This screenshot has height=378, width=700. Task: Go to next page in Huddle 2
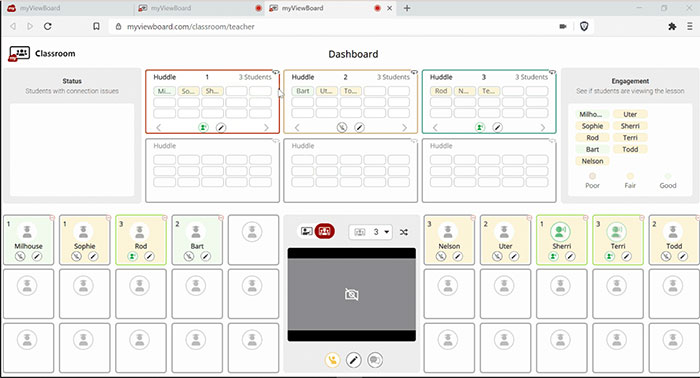pyautogui.click(x=405, y=128)
